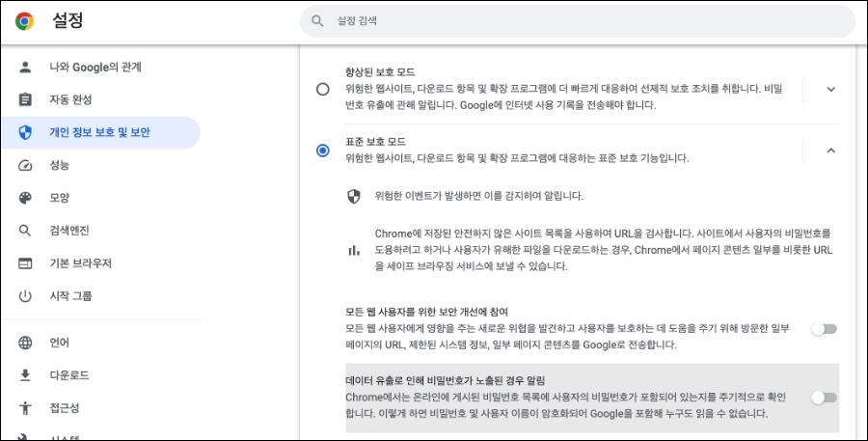Click the shield icon next to 위험한 이벤트가 발생하면
Screen dimensions: 868x441
pyautogui.click(x=354, y=196)
